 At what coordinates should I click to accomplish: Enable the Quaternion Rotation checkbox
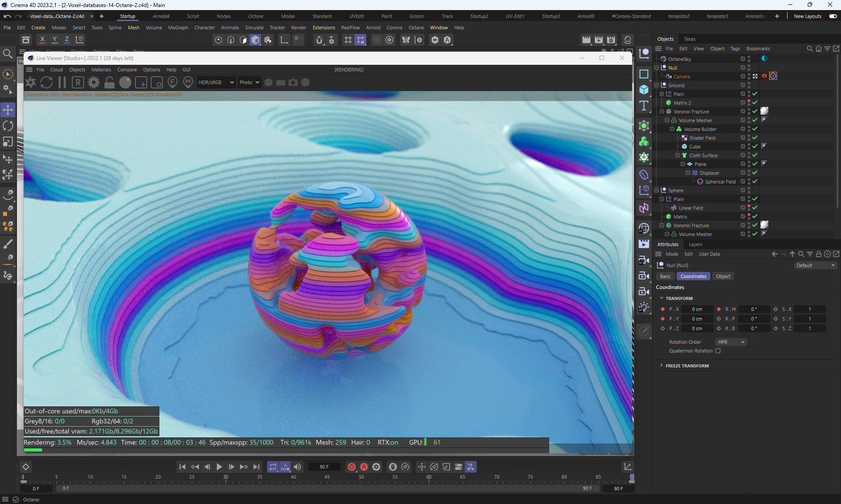click(x=718, y=351)
